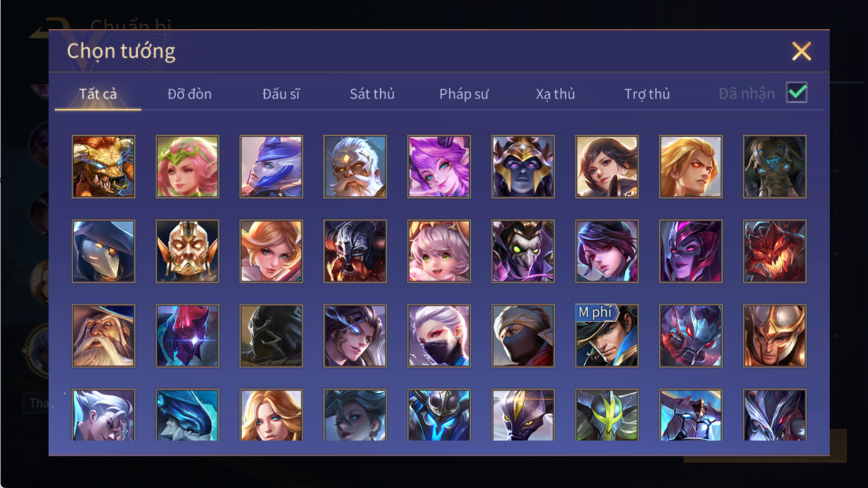Choose the white-bearded old warrior hero
This screenshot has height=488, width=868.
point(355,167)
